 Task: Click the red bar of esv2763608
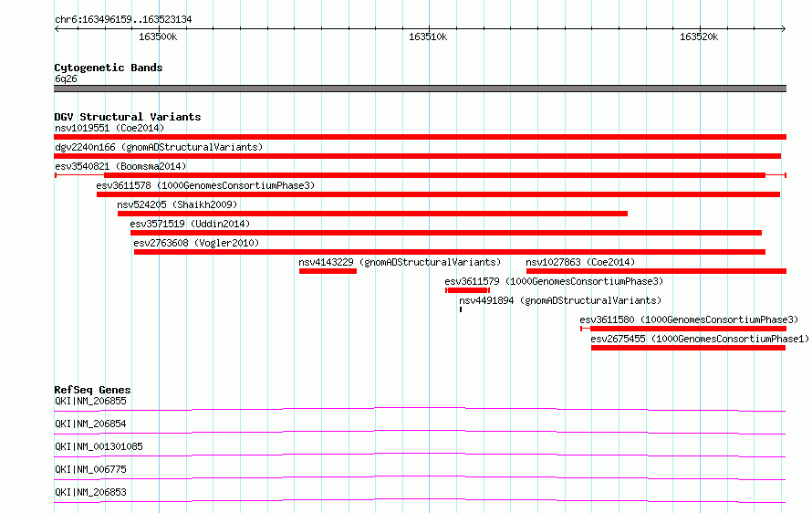point(450,252)
